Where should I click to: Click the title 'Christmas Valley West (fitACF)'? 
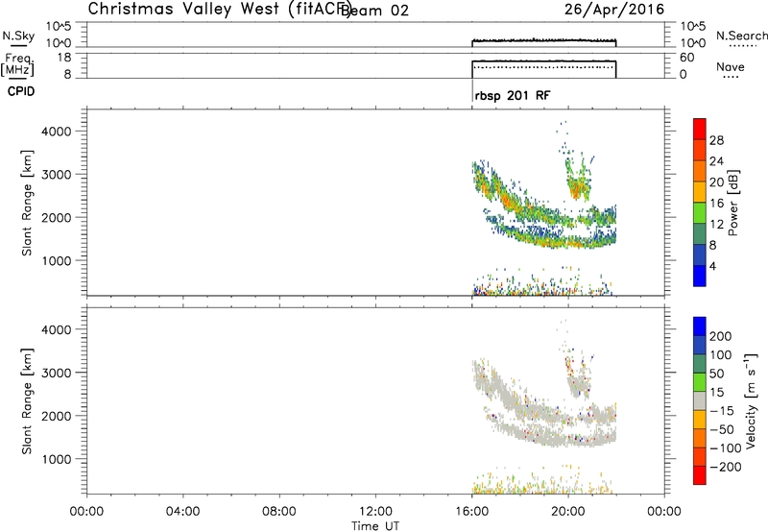coord(220,10)
